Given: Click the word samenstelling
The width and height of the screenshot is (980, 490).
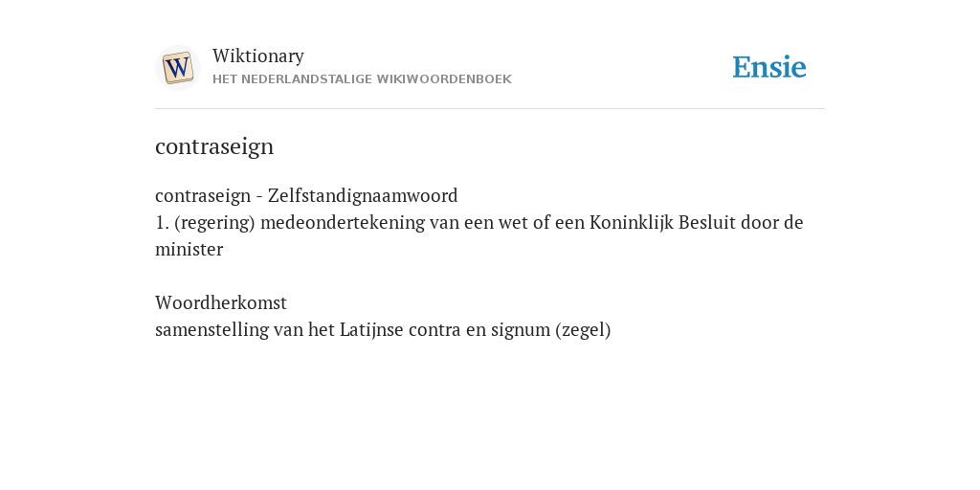Looking at the screenshot, I should coord(212,329).
